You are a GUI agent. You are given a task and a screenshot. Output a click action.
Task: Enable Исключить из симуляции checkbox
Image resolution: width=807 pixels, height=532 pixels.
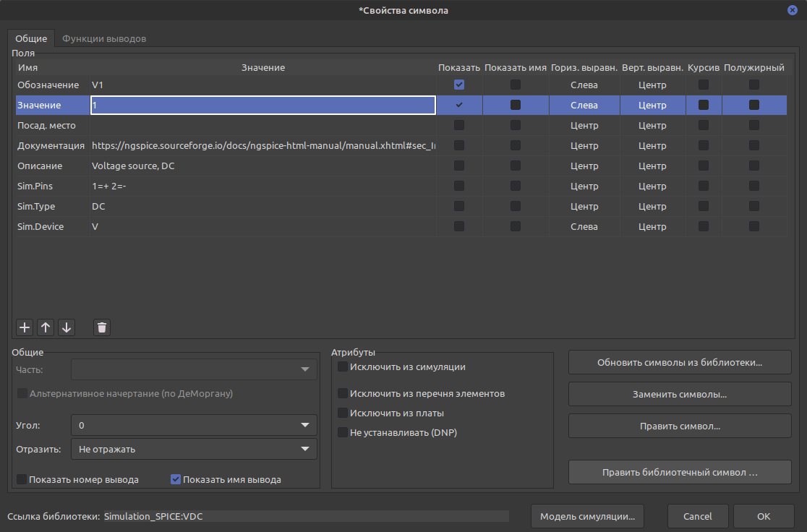pyautogui.click(x=343, y=367)
